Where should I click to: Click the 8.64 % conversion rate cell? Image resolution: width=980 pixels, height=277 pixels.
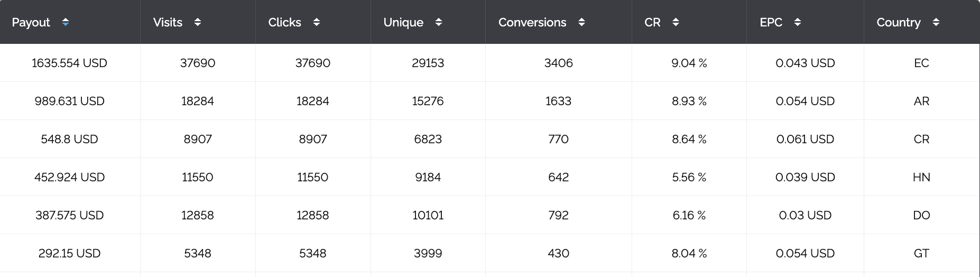point(689,139)
